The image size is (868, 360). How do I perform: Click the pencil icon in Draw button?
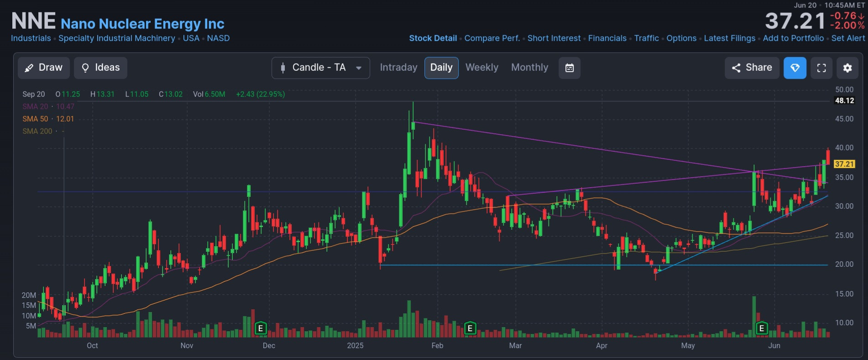[x=29, y=68]
